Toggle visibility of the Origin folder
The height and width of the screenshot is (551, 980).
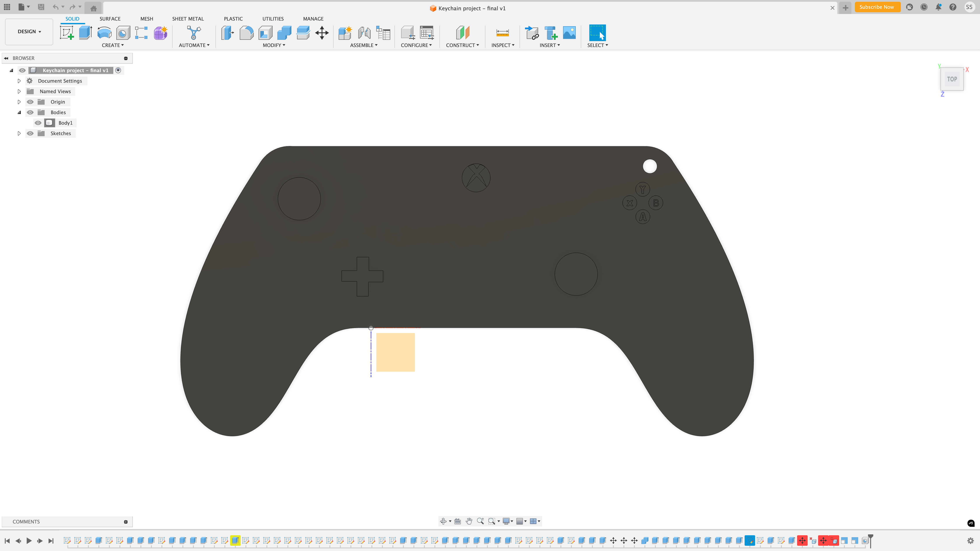pyautogui.click(x=30, y=102)
